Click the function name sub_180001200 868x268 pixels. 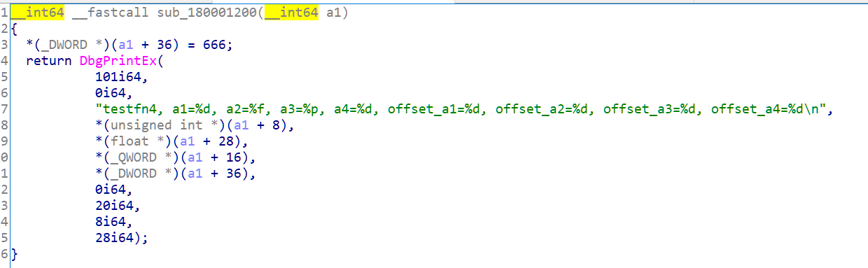click(x=210, y=13)
